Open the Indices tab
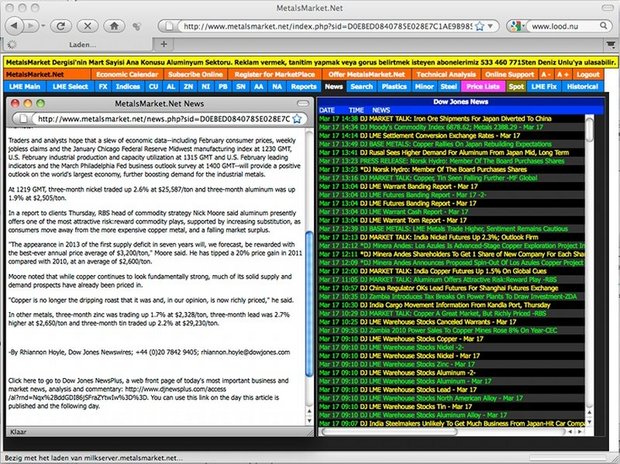The image size is (620, 464). (x=128, y=87)
